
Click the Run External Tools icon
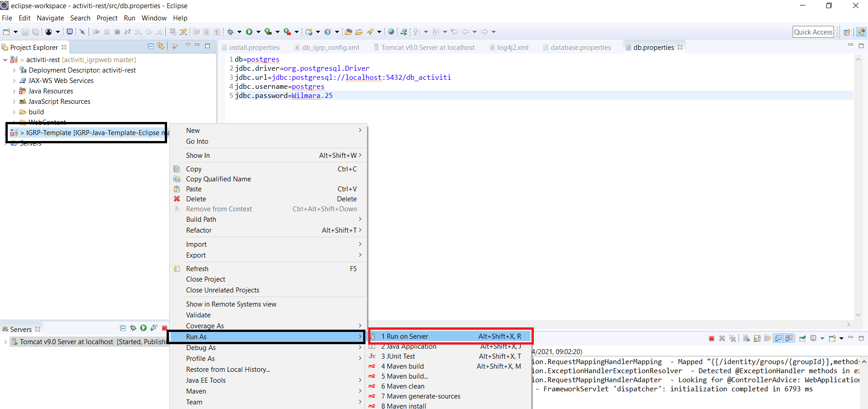click(x=287, y=32)
